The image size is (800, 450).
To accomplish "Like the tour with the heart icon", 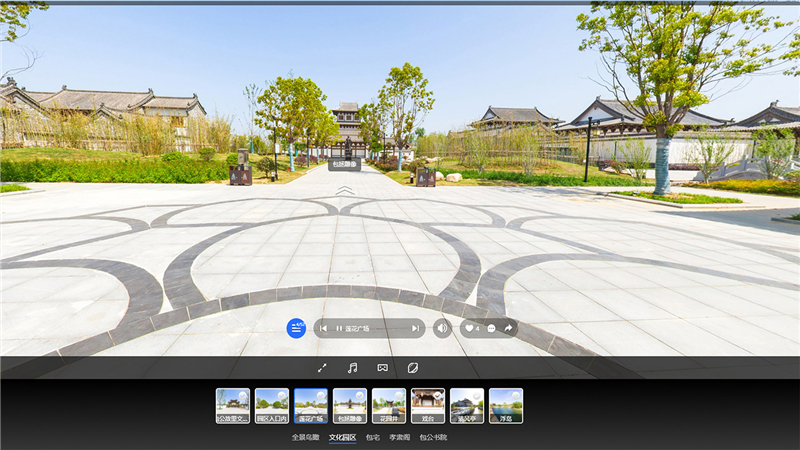I will (x=471, y=328).
